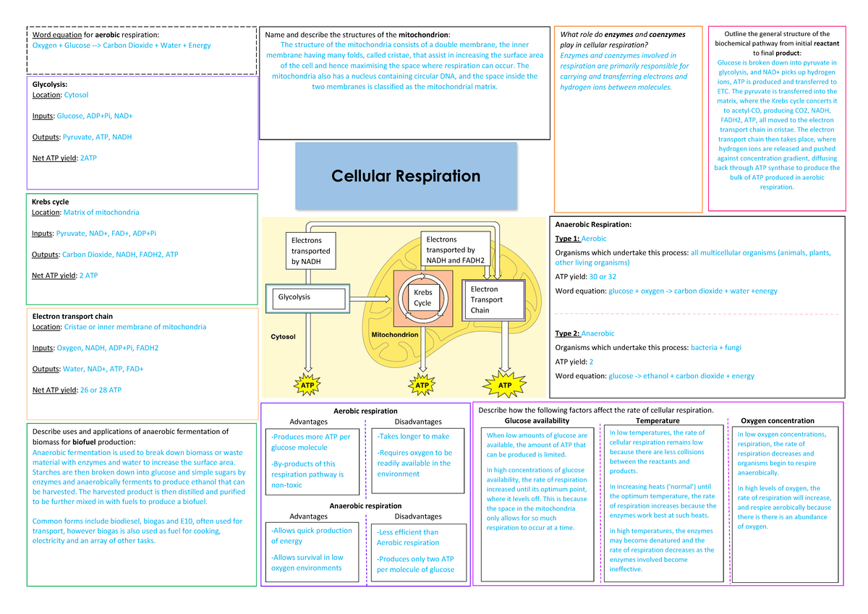
Task: Click the Cytosol label in the diagram
Action: point(282,336)
